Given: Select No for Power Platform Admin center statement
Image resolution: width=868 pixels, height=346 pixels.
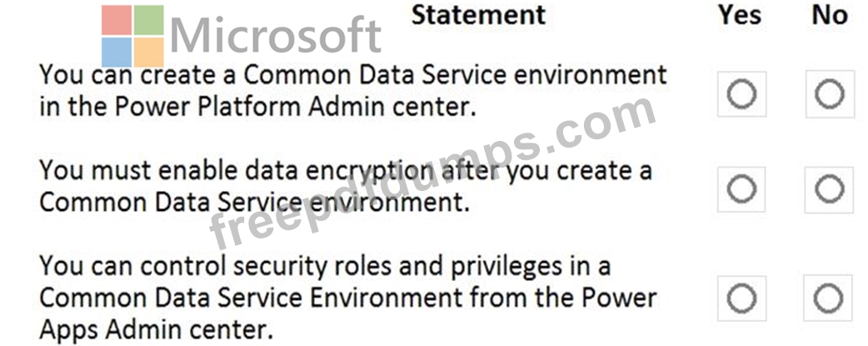Looking at the screenshot, I should (x=829, y=94).
